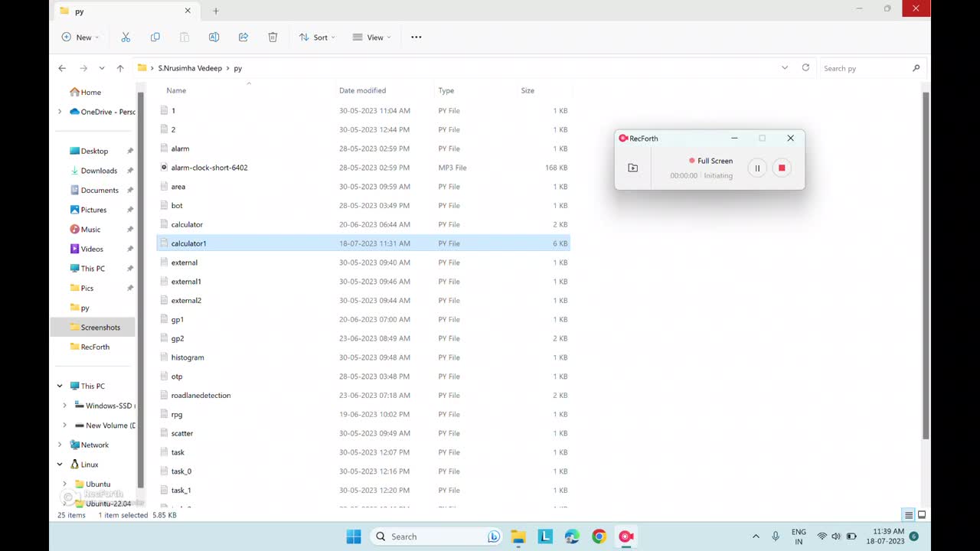Click the Share icon in toolbar
Viewport: 980px width, 551px height.
click(243, 37)
